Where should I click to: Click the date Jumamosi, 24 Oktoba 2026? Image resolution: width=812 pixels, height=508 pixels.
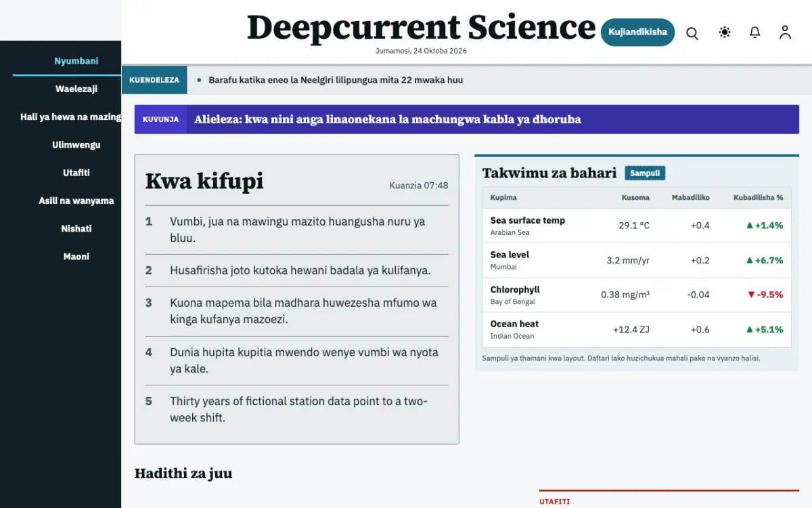(421, 51)
